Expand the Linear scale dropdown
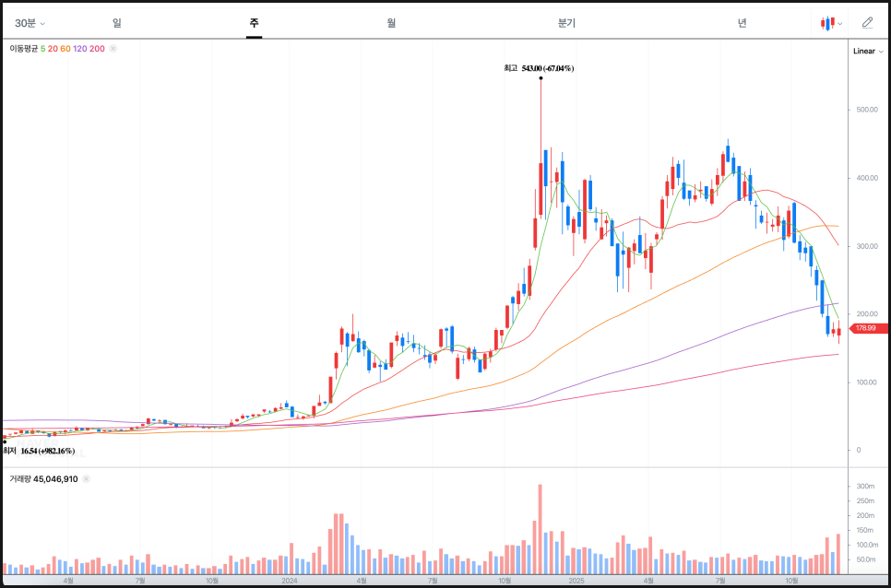The image size is (891, 588). pyautogui.click(x=867, y=51)
